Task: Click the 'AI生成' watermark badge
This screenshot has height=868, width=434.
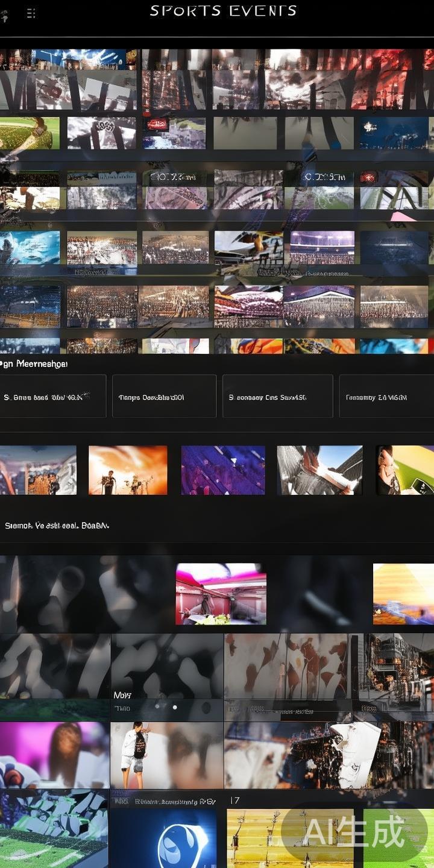Action: coord(354,832)
